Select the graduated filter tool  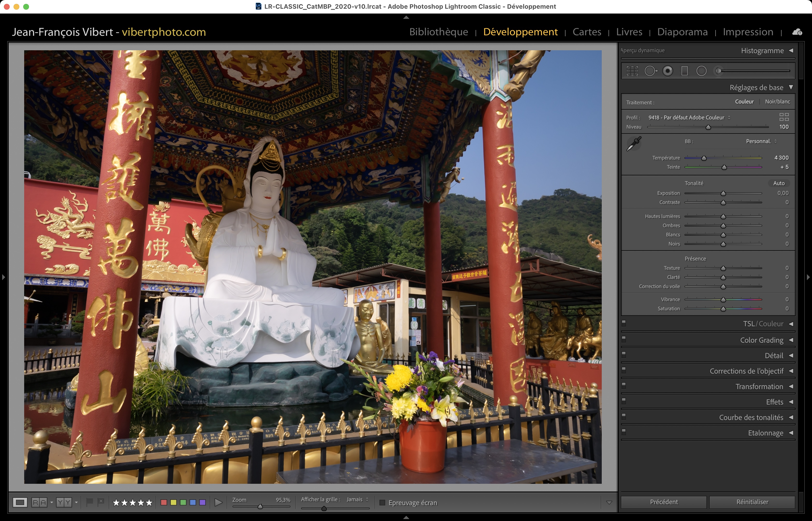click(x=684, y=71)
